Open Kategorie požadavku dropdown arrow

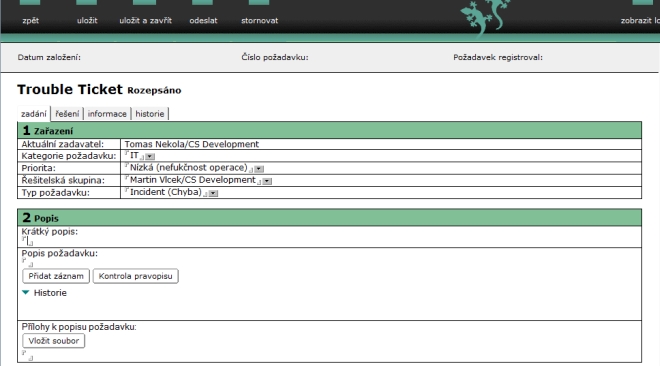pos(150,156)
